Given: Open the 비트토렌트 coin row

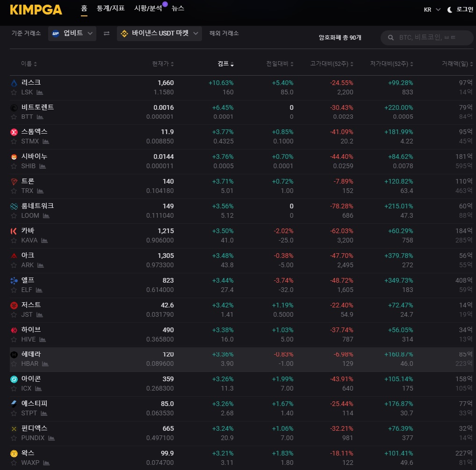Looking at the screenshot, I should [241, 112].
